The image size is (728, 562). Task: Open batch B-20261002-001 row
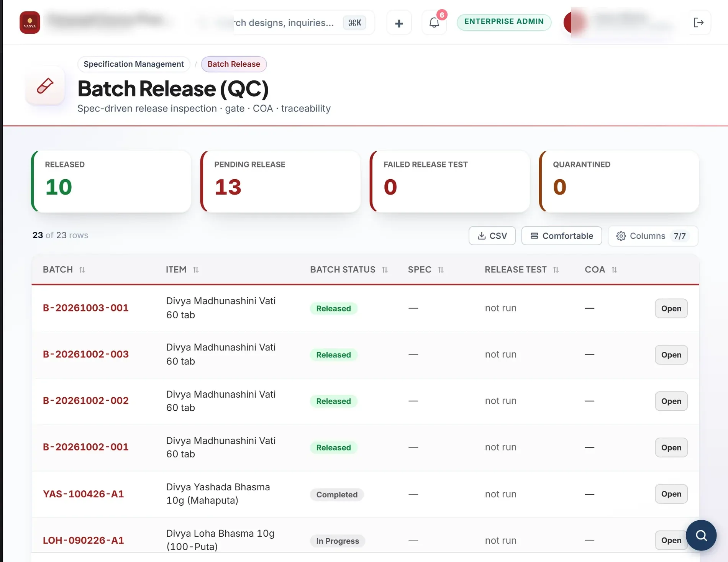(671, 447)
